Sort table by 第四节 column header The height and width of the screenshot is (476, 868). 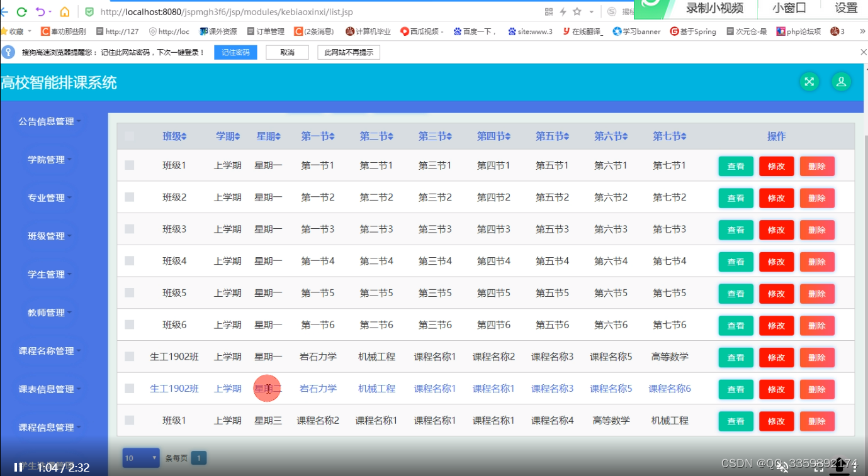(493, 136)
